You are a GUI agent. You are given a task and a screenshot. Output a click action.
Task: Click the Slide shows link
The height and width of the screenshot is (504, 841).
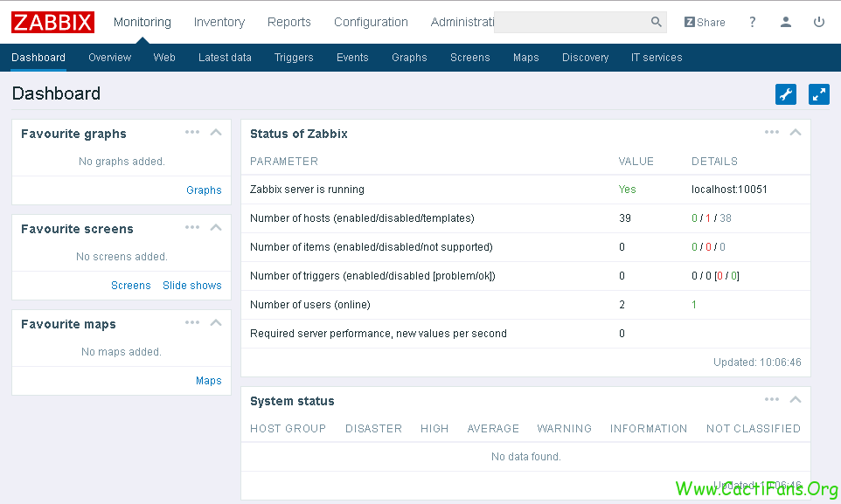point(192,286)
